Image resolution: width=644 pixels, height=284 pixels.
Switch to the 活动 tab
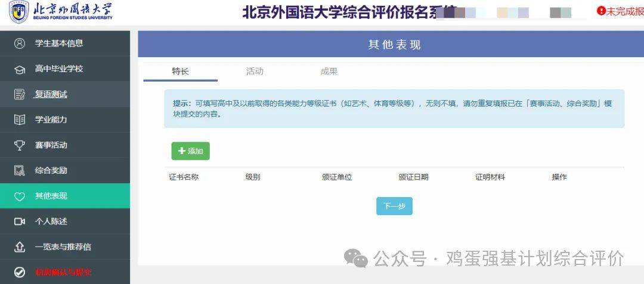pos(255,71)
